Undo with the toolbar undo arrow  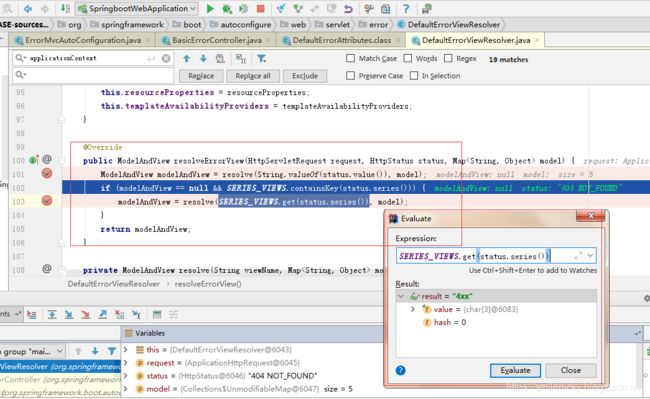pyautogui.click(x=348, y=8)
